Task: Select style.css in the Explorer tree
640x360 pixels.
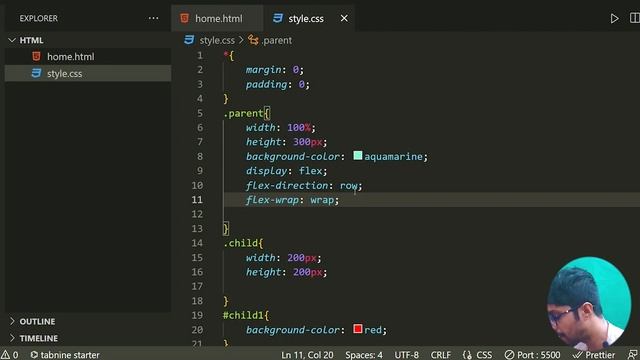Action: [x=64, y=74]
